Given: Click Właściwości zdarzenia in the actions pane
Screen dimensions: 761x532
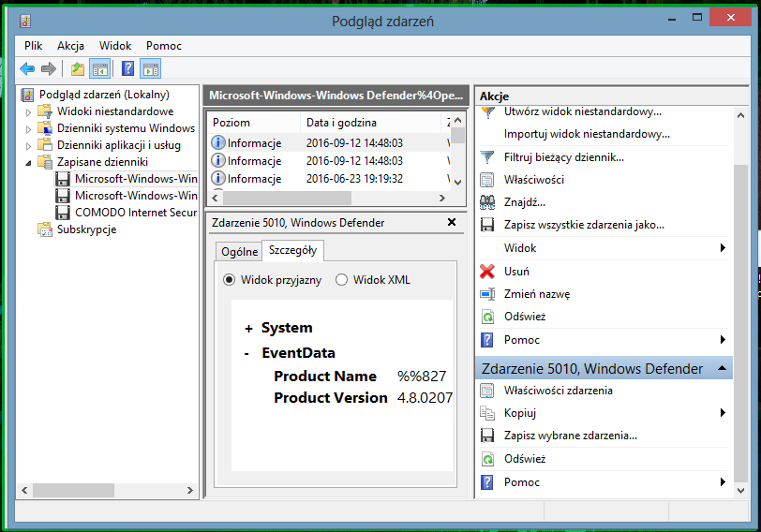Looking at the screenshot, I should point(558,391).
